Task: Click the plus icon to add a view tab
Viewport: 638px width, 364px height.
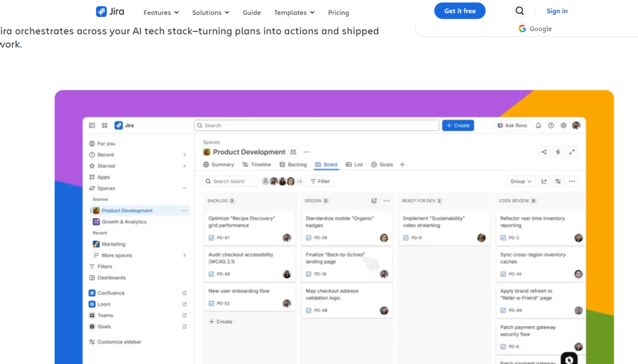Action: tap(402, 164)
